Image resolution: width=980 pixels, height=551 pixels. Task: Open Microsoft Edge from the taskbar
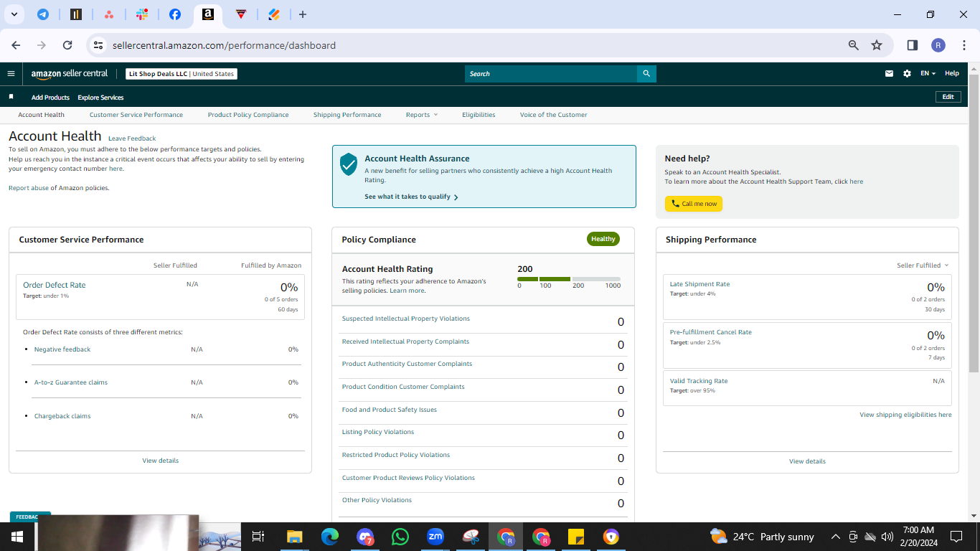[330, 537]
